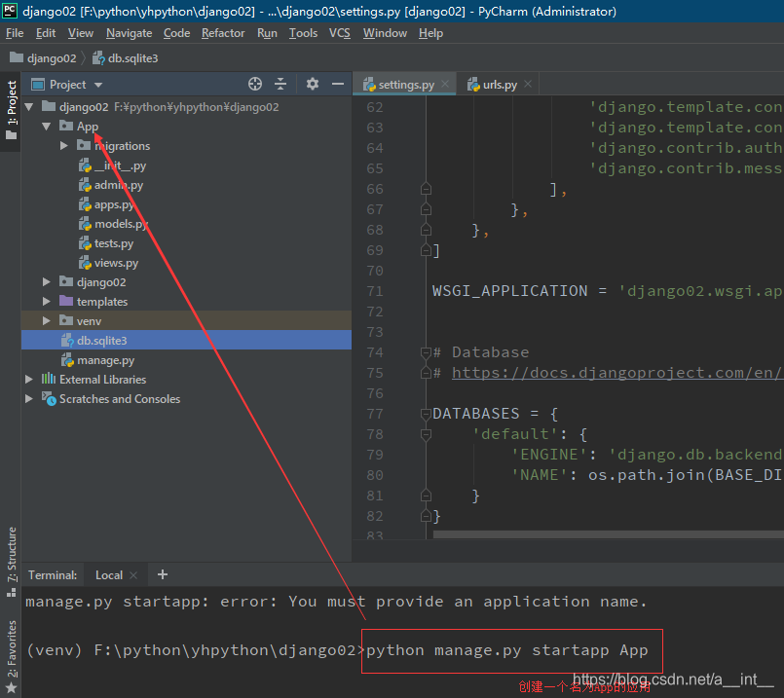Expand External Libraries node
Viewport: 784px width, 698px height.
pyautogui.click(x=29, y=380)
